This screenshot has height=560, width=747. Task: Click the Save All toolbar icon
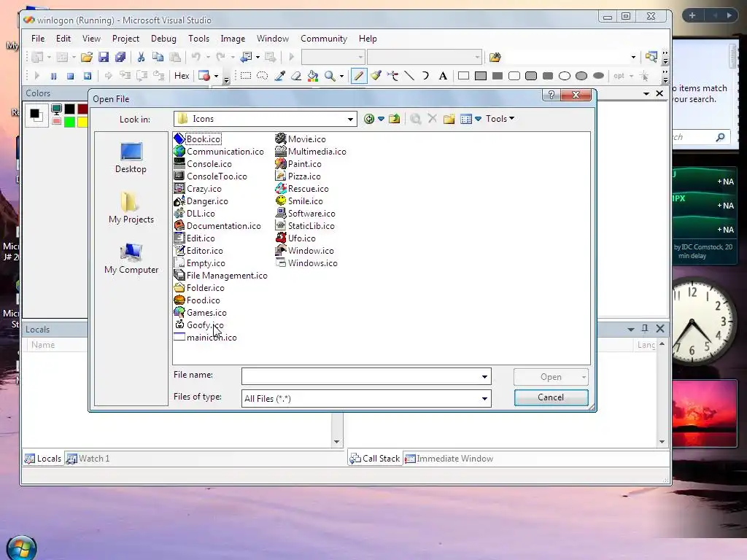[120, 57]
